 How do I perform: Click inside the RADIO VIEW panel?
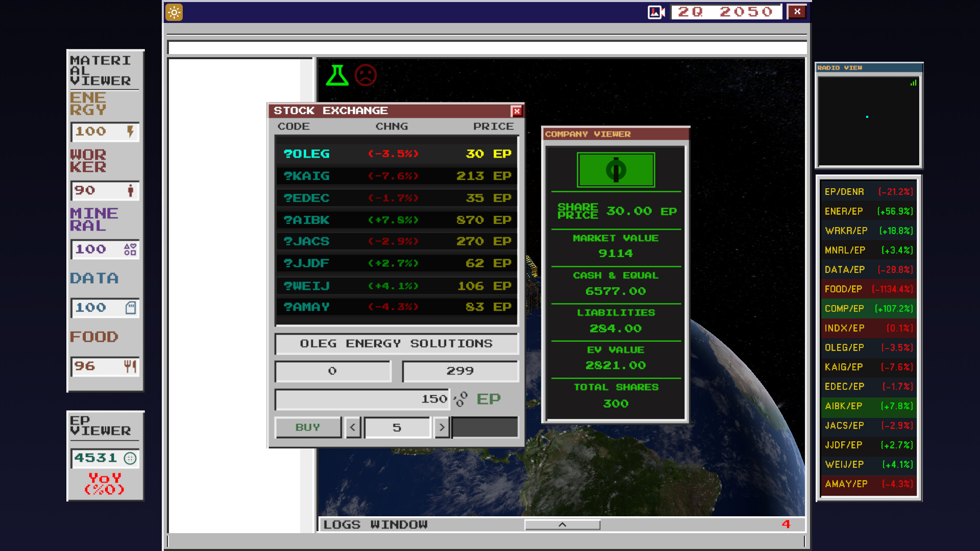pyautogui.click(x=868, y=121)
